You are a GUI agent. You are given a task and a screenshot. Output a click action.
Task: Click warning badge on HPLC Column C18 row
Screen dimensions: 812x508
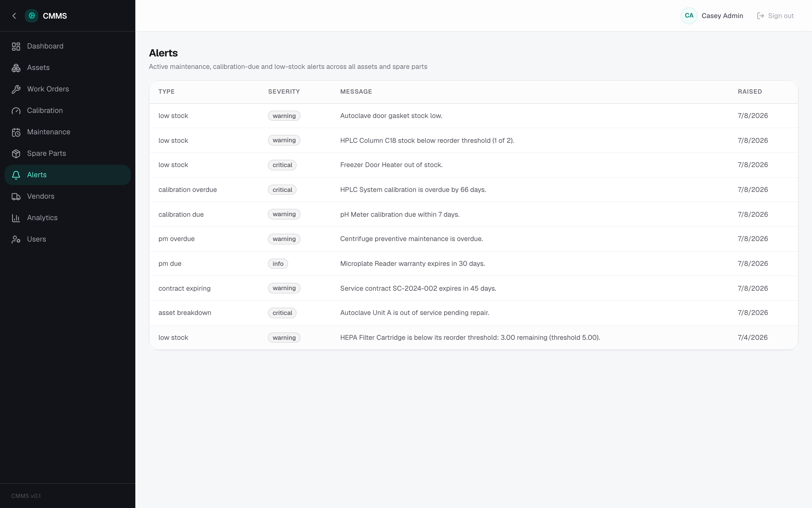click(284, 141)
